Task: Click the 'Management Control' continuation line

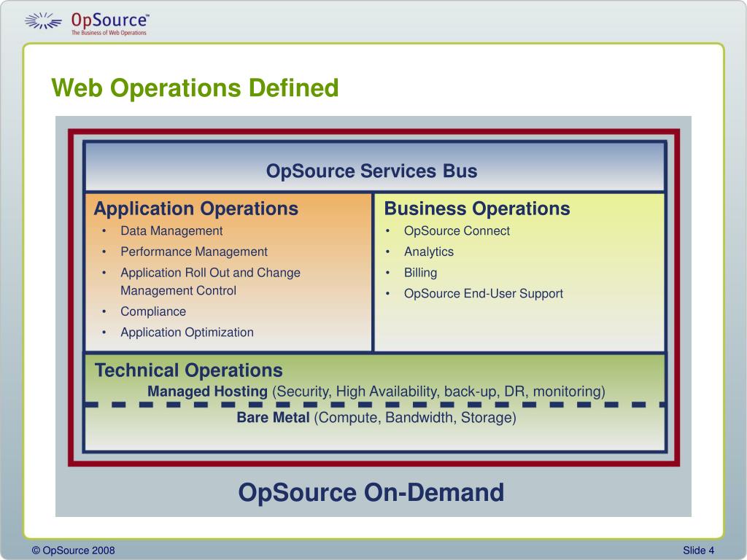Action: click(x=178, y=290)
